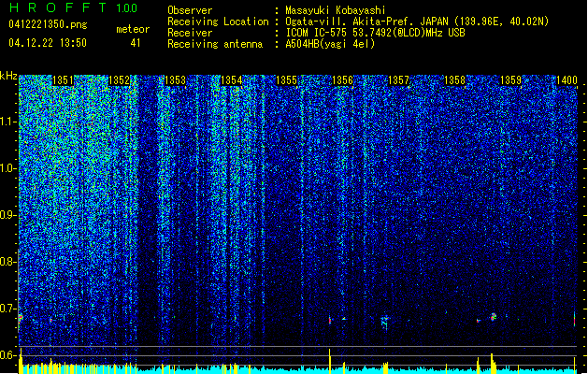Click the 1358 time marker
The width and height of the screenshot is (588, 374).
click(x=454, y=80)
